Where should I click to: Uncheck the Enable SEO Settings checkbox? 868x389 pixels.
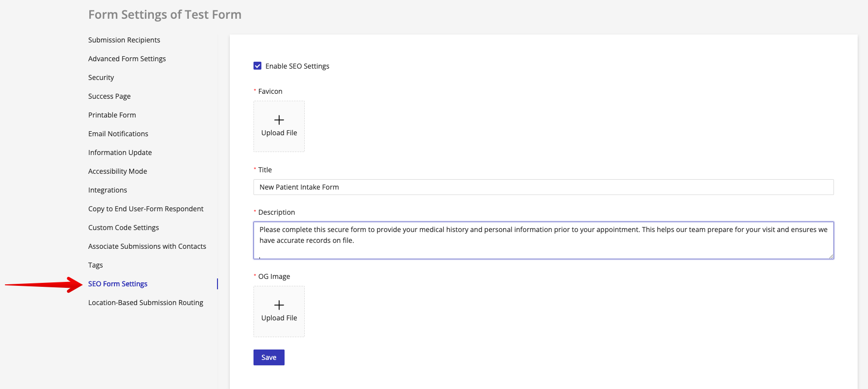tap(257, 66)
